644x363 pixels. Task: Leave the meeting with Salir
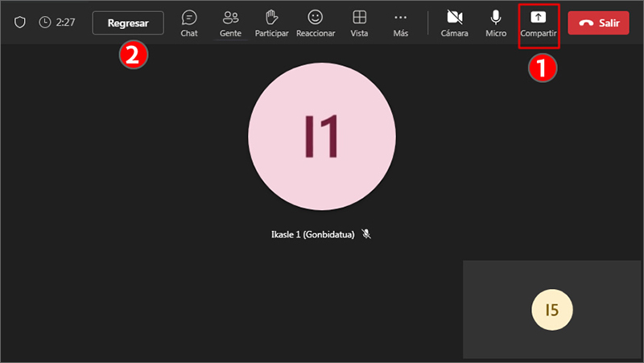(x=598, y=23)
